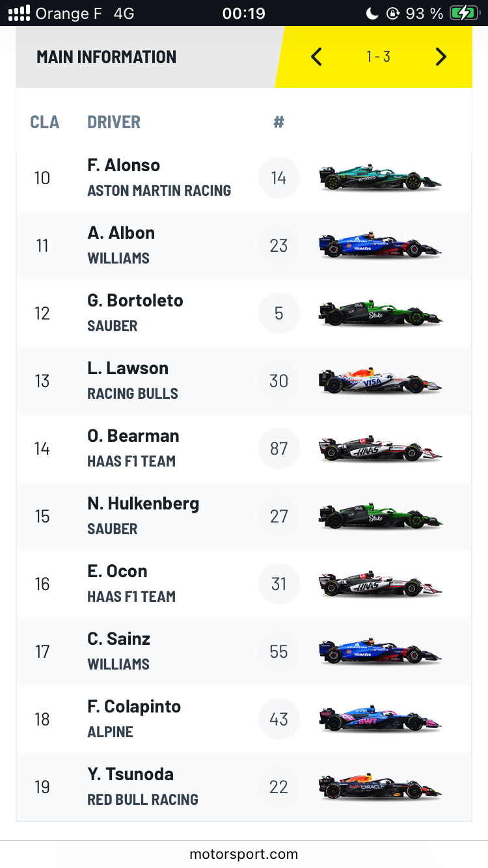Image resolution: width=488 pixels, height=868 pixels.
Task: Tap Tsunoda's Red Bull car image
Action: click(380, 787)
